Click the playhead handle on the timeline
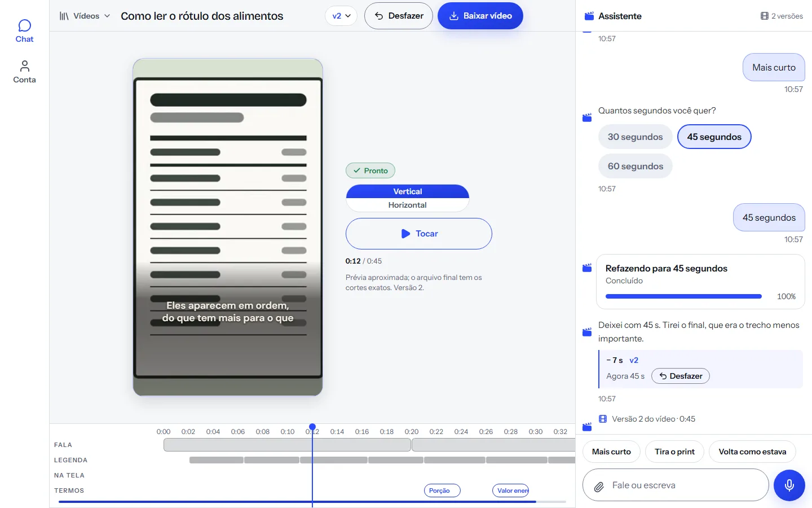 [312, 427]
